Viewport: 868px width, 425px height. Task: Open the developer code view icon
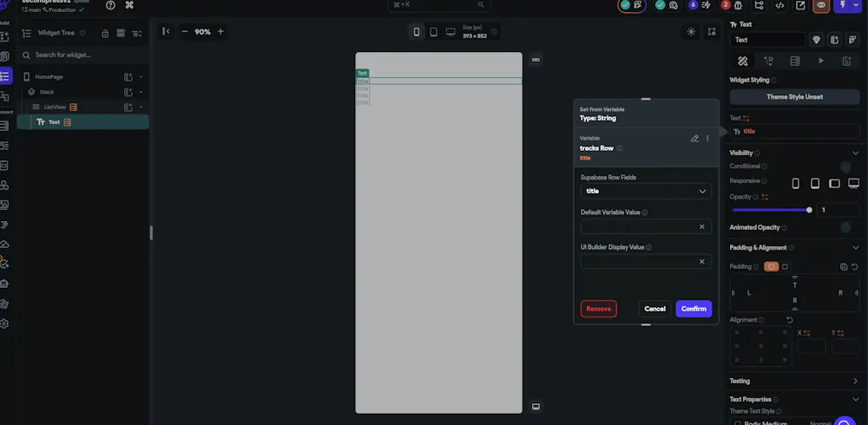(779, 5)
